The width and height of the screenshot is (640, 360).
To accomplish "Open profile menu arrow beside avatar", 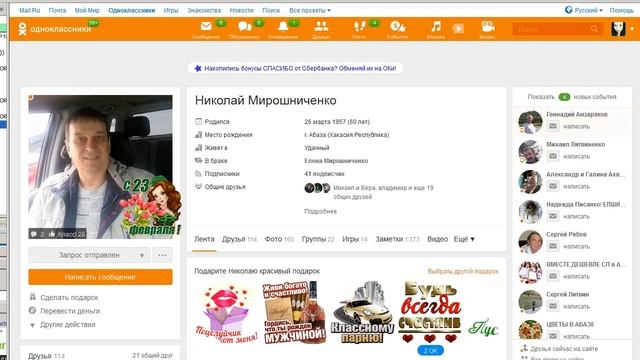I will [x=632, y=29].
